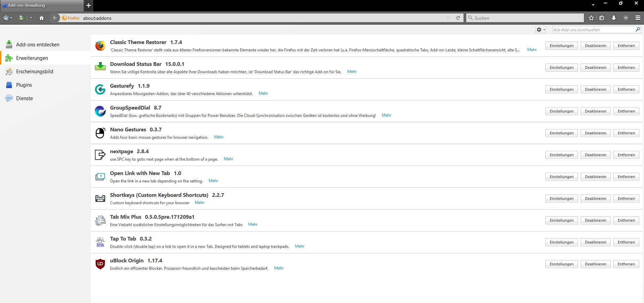Open the hamburger application menu
The image size is (644, 303).
(x=638, y=18)
